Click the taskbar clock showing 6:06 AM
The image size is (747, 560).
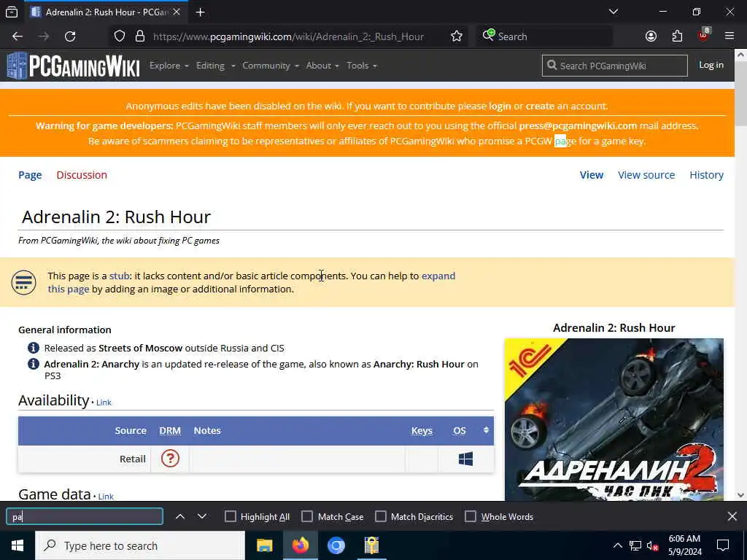[684, 545]
